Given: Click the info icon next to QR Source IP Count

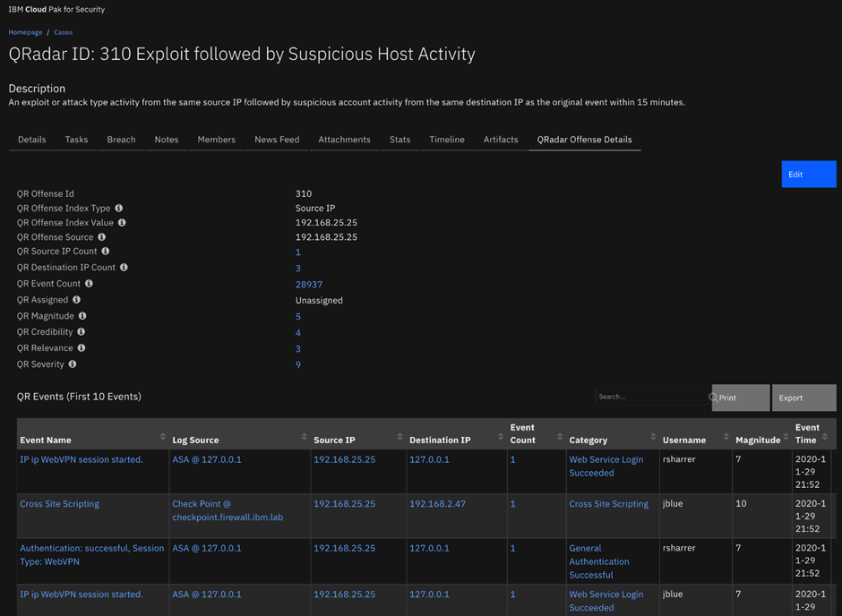Looking at the screenshot, I should 107,252.
